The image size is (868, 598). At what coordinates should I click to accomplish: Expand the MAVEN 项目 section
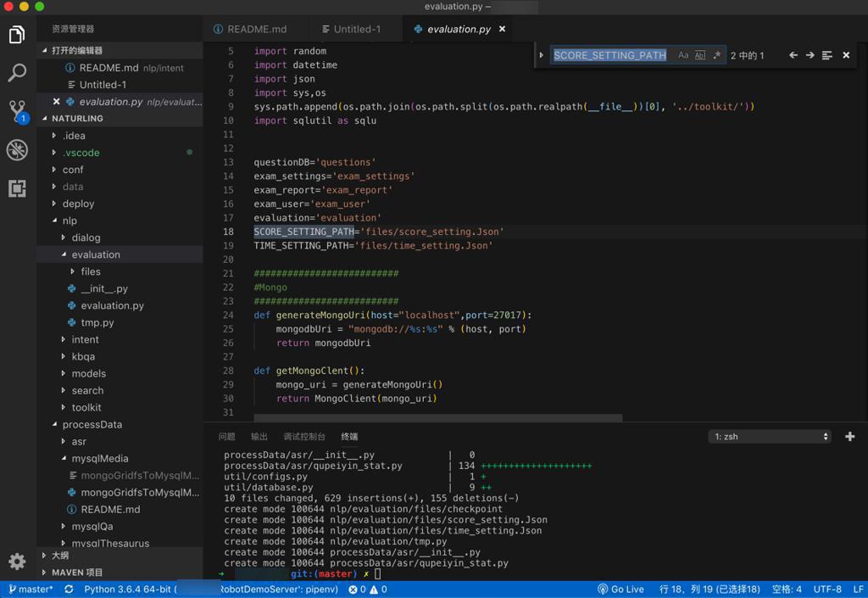coord(120,573)
